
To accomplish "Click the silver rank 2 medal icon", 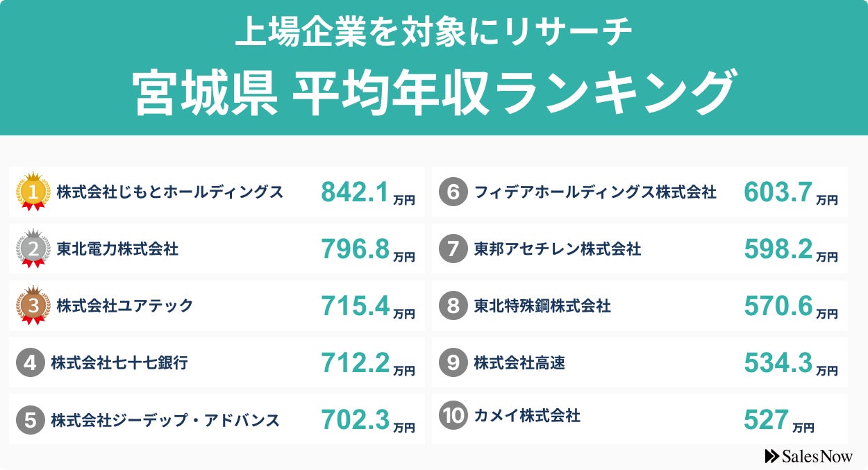I will (33, 249).
